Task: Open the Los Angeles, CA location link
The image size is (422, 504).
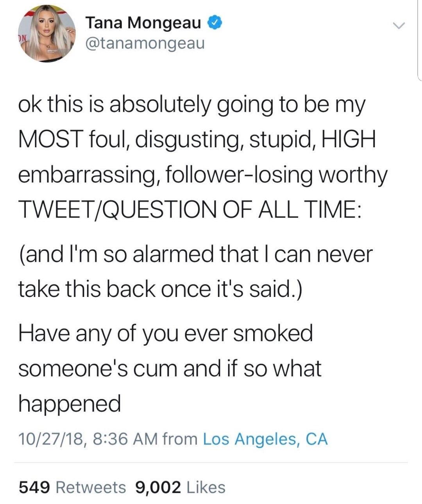Action: click(x=265, y=439)
